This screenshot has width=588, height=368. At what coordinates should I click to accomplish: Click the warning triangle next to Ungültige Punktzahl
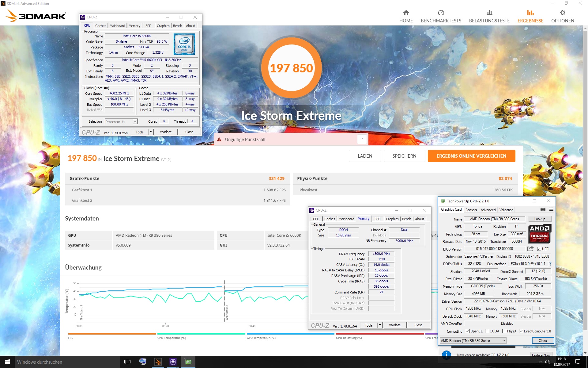point(219,140)
